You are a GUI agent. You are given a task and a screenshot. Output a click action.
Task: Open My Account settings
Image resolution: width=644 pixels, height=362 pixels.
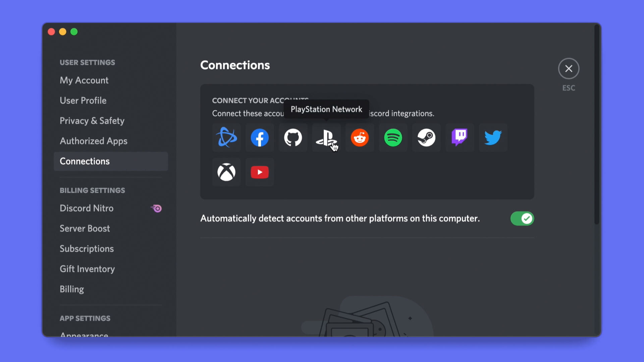(x=84, y=80)
